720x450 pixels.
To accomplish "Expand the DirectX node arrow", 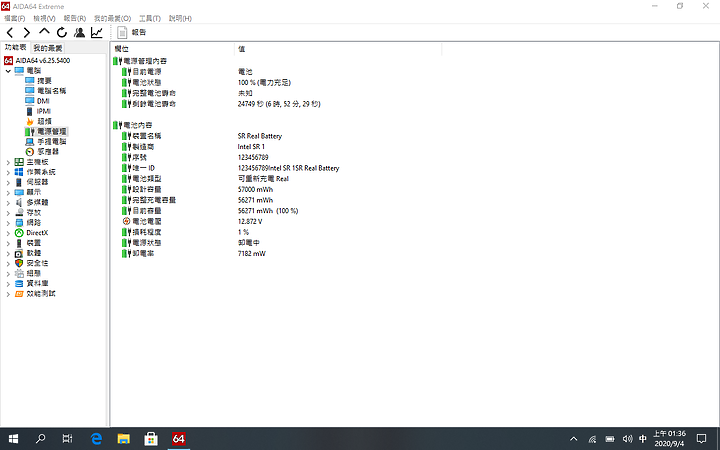I will 8,233.
